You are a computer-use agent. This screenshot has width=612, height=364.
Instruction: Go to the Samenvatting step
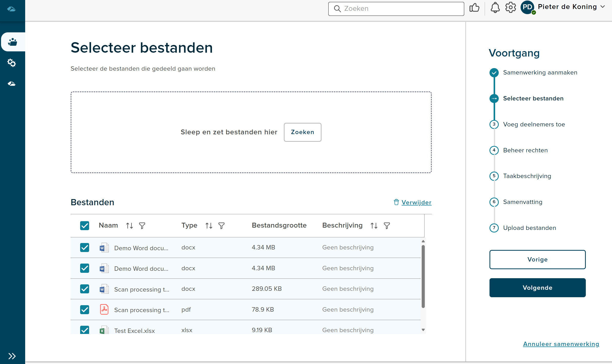click(x=523, y=202)
